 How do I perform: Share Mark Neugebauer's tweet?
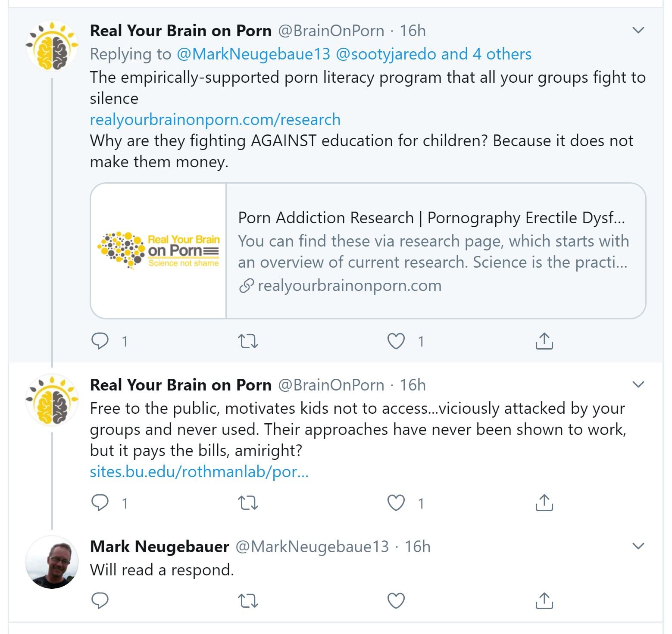tap(544, 600)
